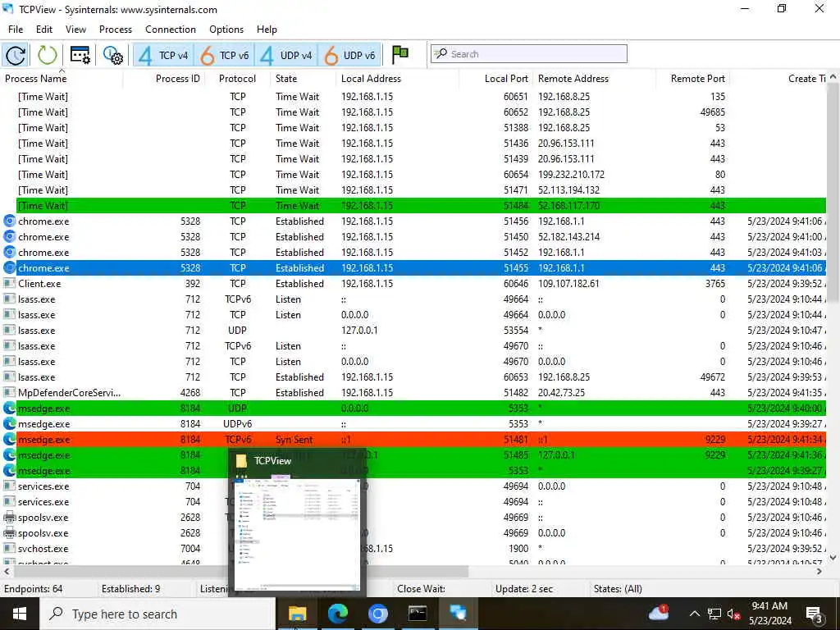Select lsass.exe UDP row port 53554

tap(413, 331)
